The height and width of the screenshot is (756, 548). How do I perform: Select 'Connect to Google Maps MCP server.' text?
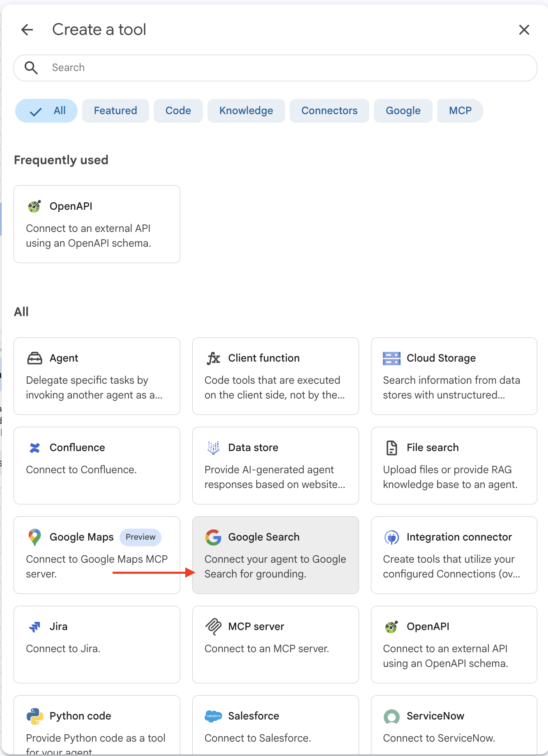coord(97,566)
